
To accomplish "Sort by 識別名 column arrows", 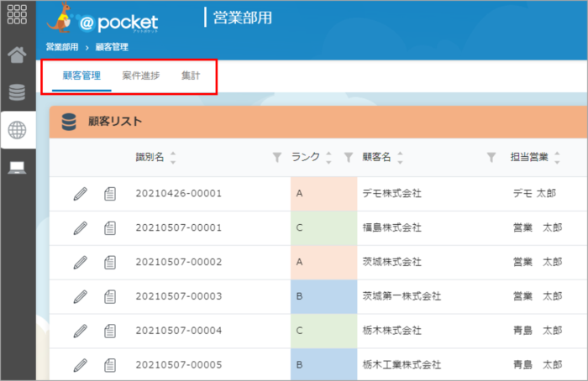I will (173, 157).
